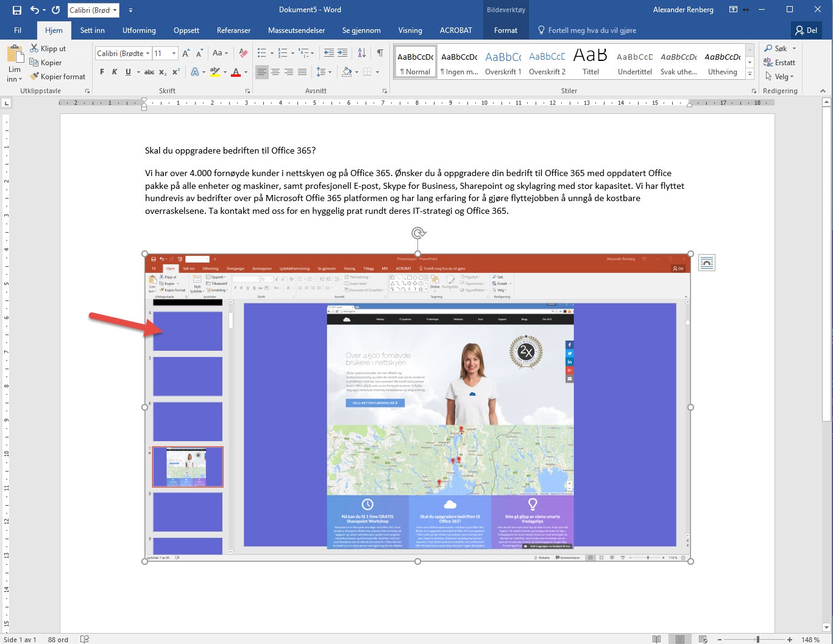Switch to the Utforming tab
The width and height of the screenshot is (833, 644).
click(x=139, y=30)
